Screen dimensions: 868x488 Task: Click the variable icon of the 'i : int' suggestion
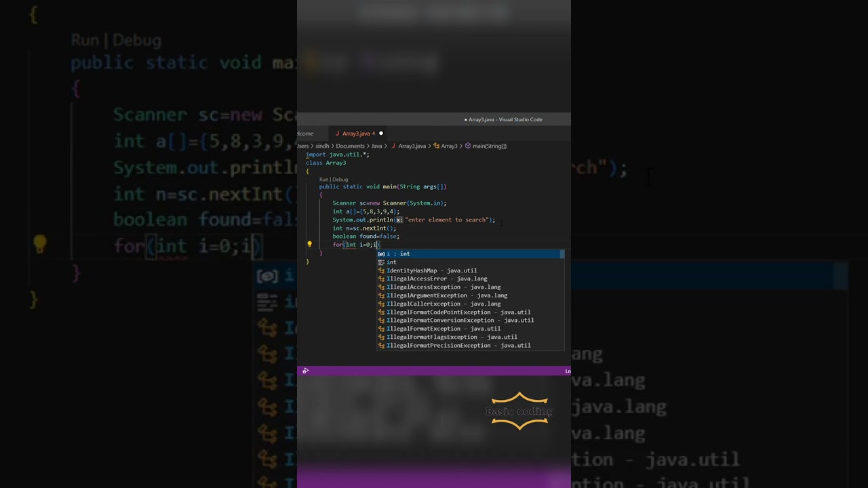[381, 253]
